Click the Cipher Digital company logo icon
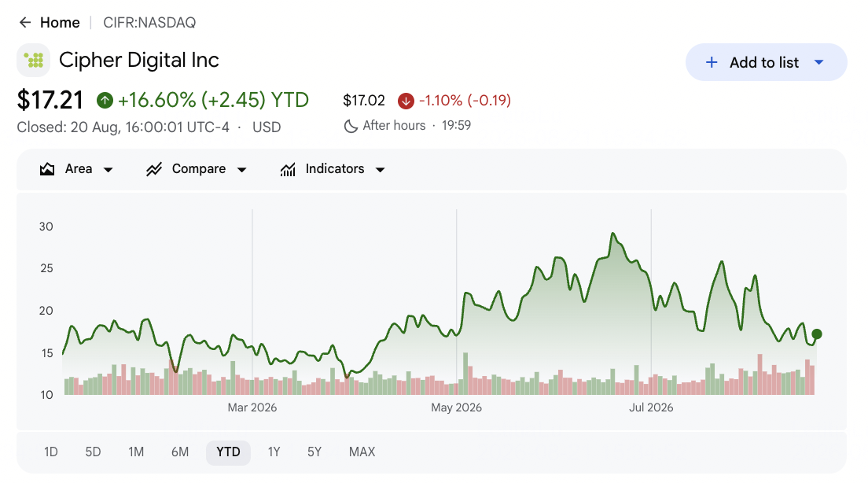This screenshot has width=868, height=483. [34, 61]
